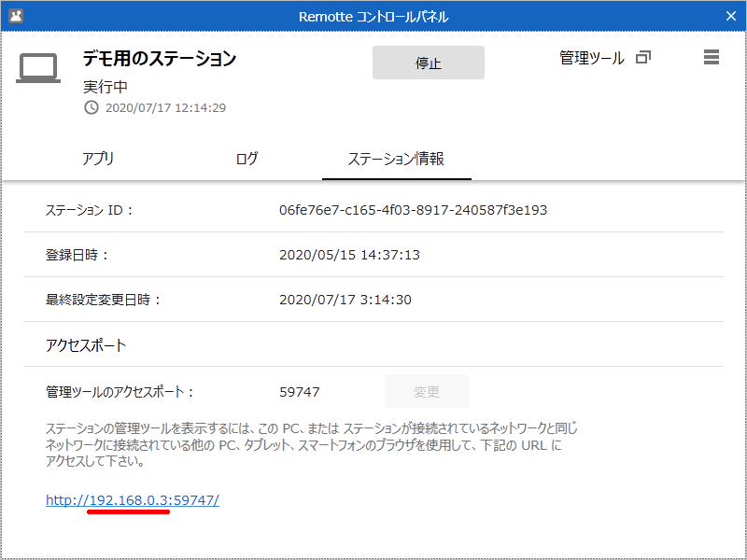Click the access port value 59747

click(300, 392)
